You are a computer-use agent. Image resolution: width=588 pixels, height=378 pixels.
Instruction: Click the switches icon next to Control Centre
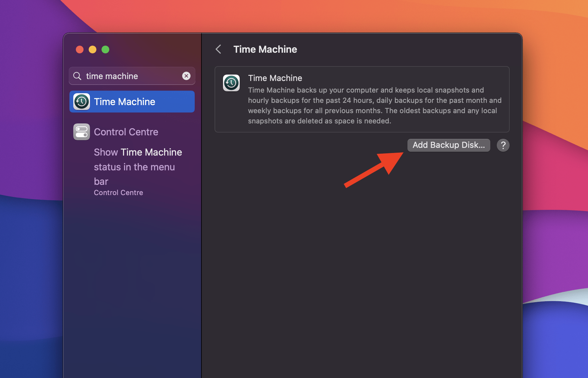coord(81,132)
